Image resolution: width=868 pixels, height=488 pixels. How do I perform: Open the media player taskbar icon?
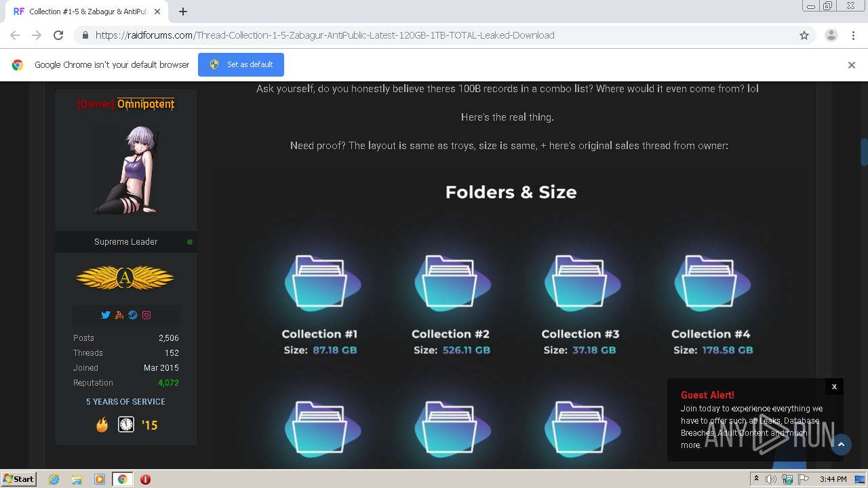click(100, 479)
